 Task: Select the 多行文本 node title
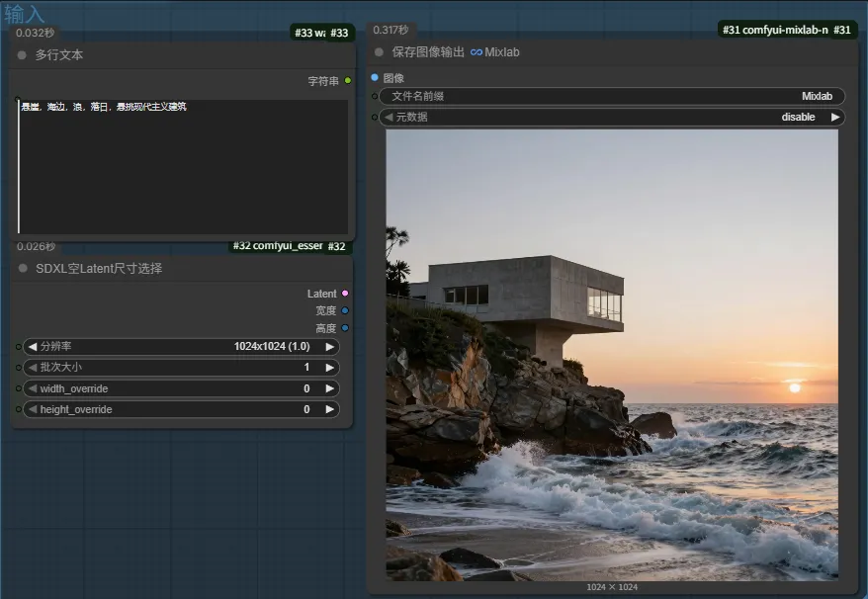pyautogui.click(x=59, y=54)
